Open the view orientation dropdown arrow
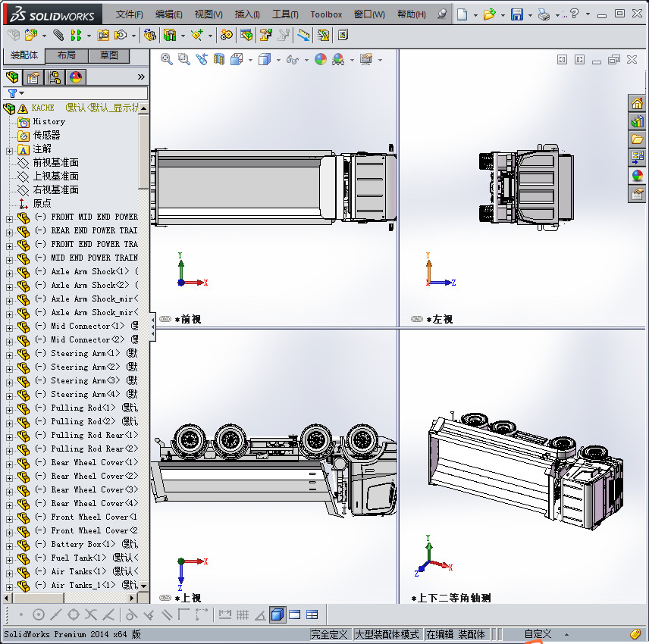The width and height of the screenshot is (649, 644). [x=250, y=61]
